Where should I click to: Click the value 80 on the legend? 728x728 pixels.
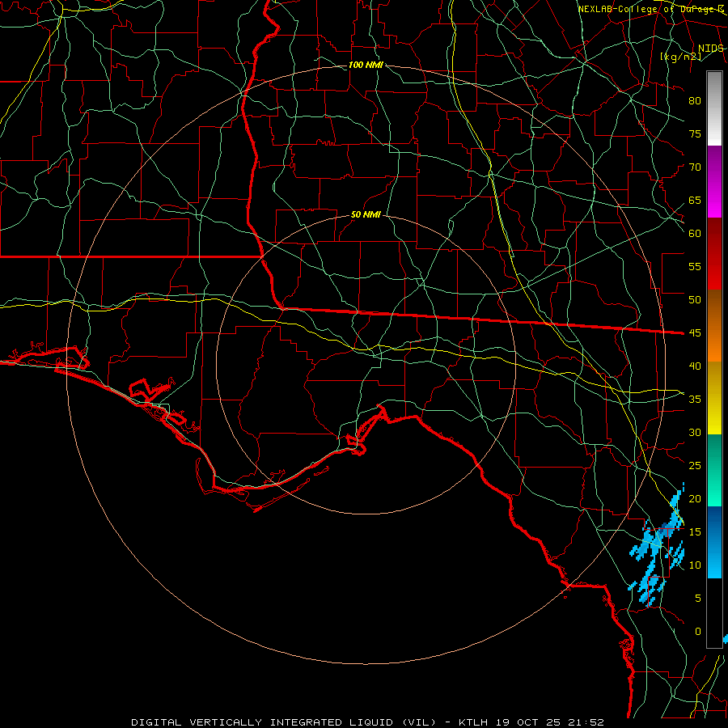[x=695, y=101]
